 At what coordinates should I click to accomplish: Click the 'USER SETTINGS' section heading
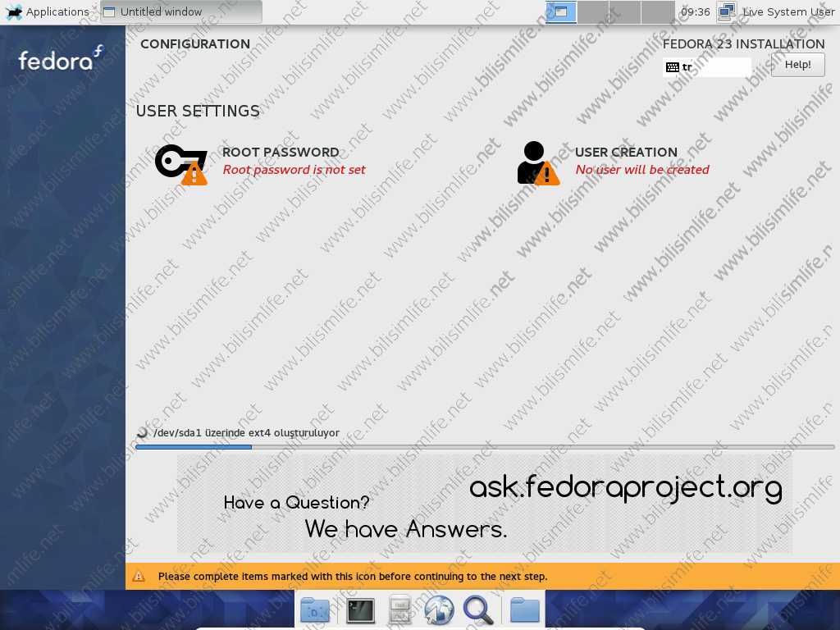(198, 111)
